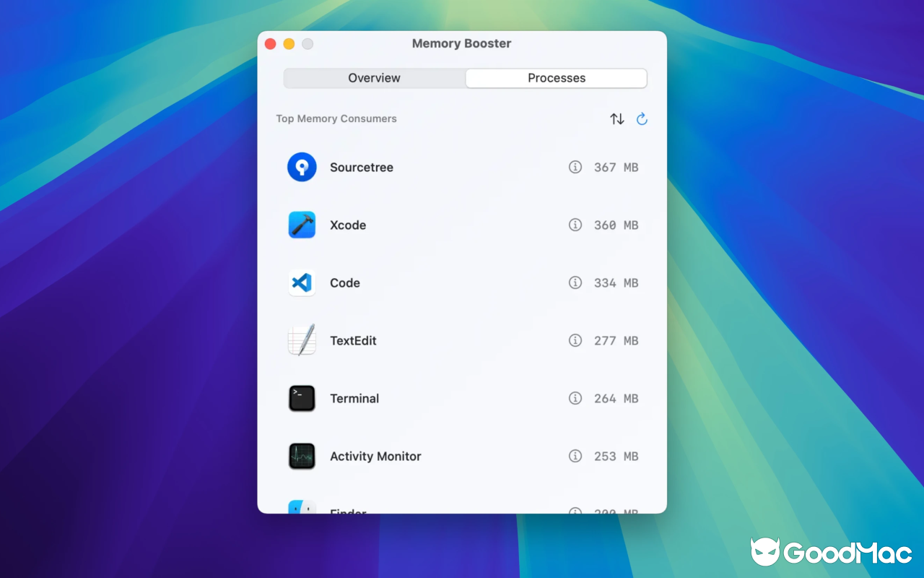Click the Terminal application icon

pyautogui.click(x=301, y=398)
